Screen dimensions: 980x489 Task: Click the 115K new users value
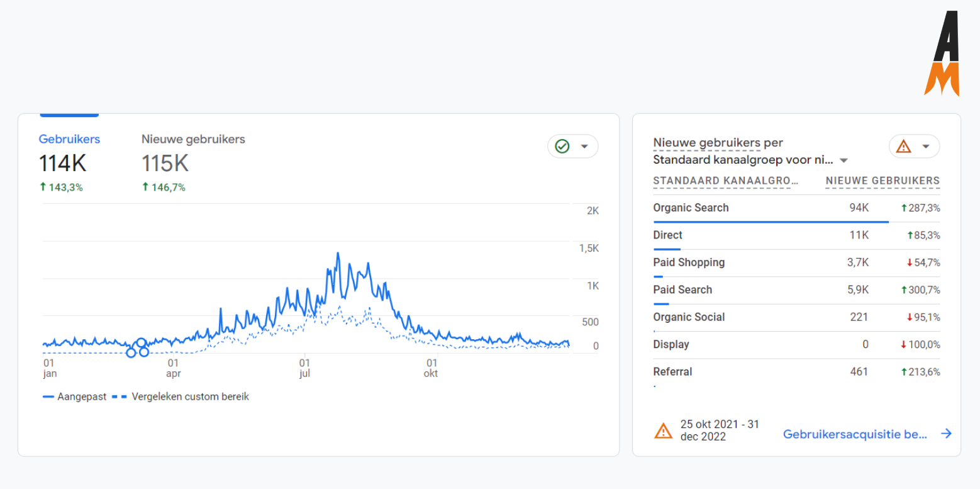tap(165, 164)
